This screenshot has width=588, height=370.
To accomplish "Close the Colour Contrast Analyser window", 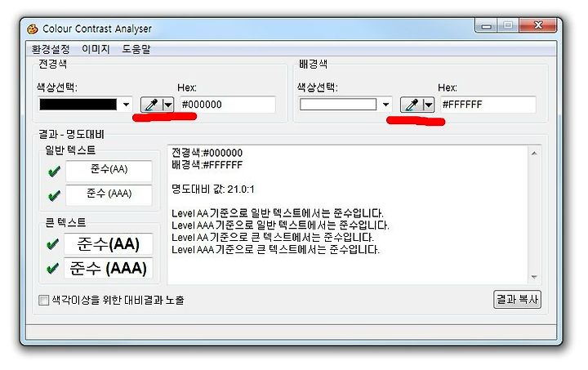I will click(537, 25).
